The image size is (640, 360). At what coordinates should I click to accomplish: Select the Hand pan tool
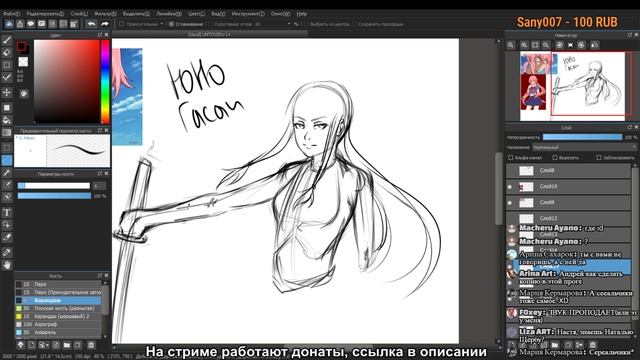[x=7, y=265]
